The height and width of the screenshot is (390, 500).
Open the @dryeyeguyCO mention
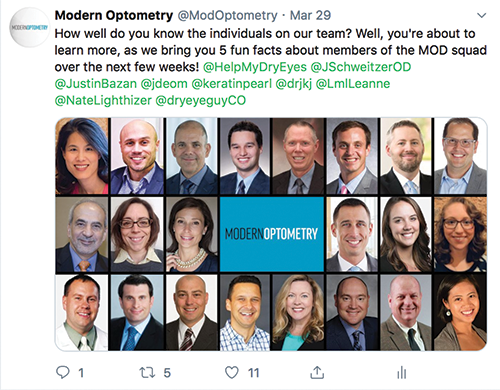(x=201, y=100)
